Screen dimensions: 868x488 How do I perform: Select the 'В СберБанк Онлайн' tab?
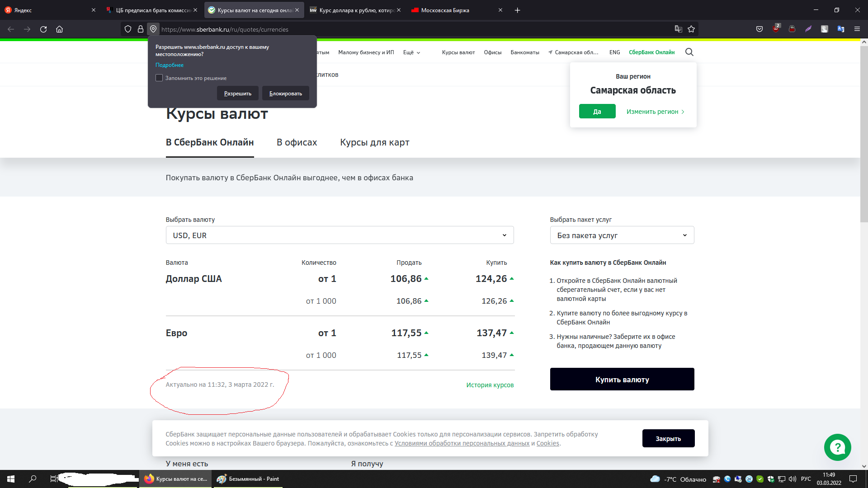(210, 143)
